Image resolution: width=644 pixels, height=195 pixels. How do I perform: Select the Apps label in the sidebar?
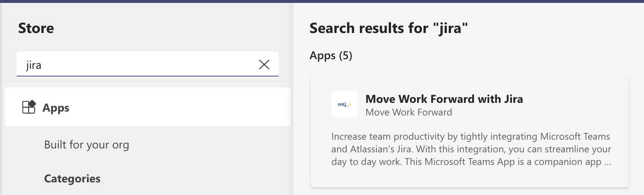click(x=56, y=108)
